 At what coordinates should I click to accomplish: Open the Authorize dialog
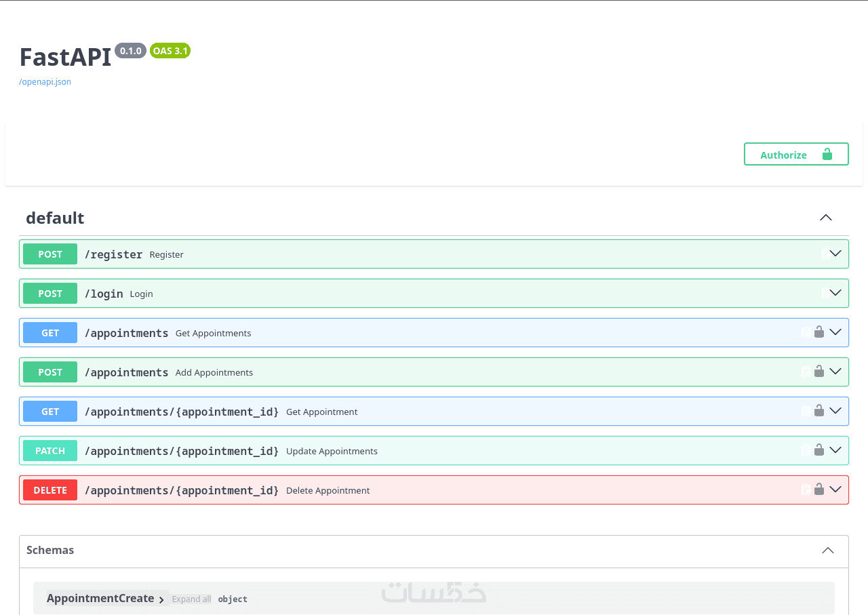coord(796,154)
